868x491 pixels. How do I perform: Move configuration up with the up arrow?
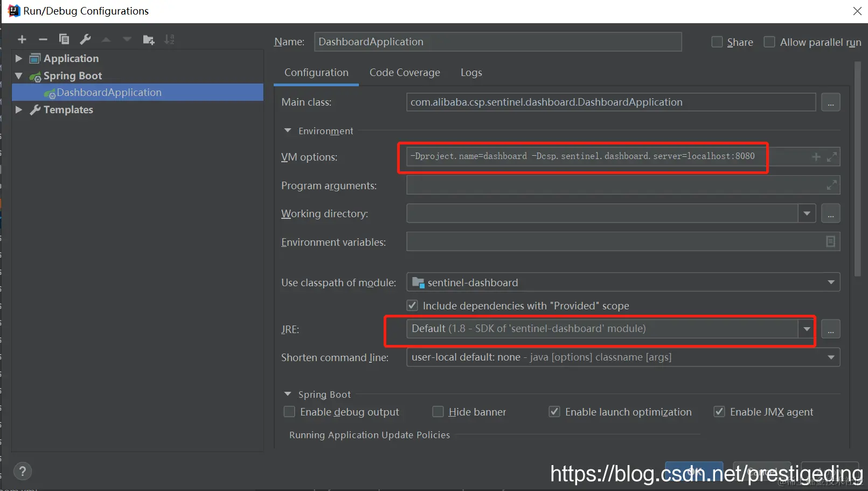tap(106, 39)
